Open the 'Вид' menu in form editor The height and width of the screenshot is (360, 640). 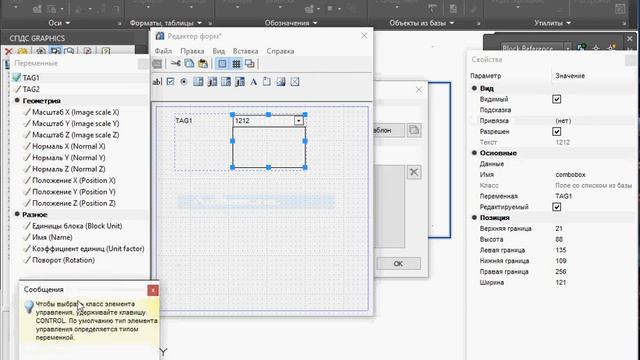[219, 51]
